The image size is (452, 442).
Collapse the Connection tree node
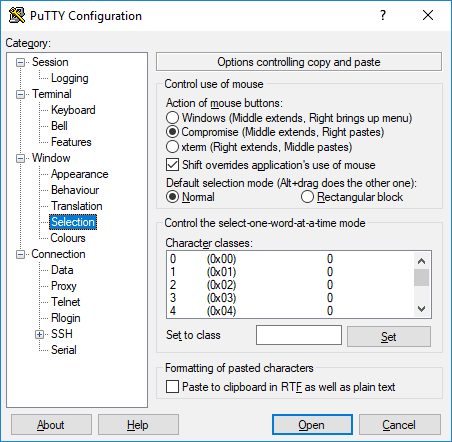tap(21, 254)
